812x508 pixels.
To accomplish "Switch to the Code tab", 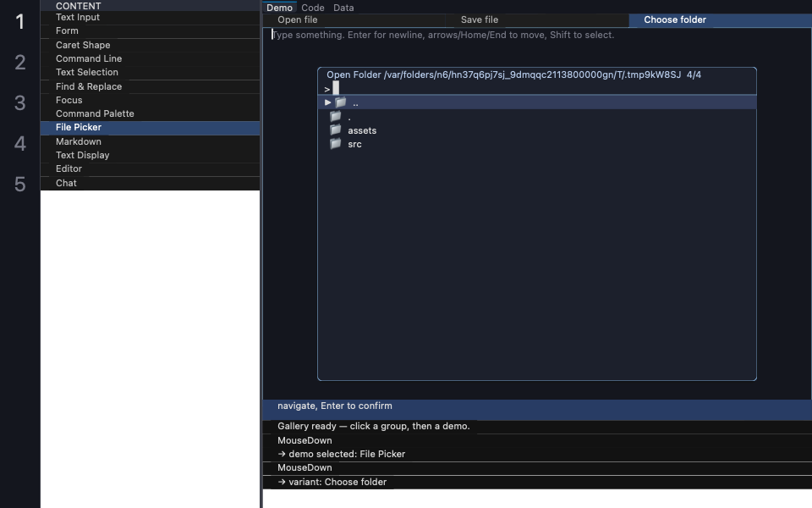I will coord(313,8).
